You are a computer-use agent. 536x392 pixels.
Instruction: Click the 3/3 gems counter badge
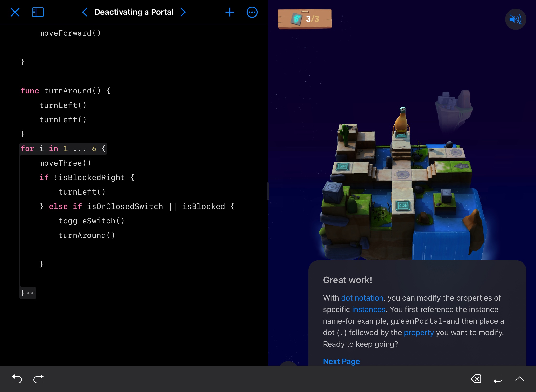(x=305, y=19)
